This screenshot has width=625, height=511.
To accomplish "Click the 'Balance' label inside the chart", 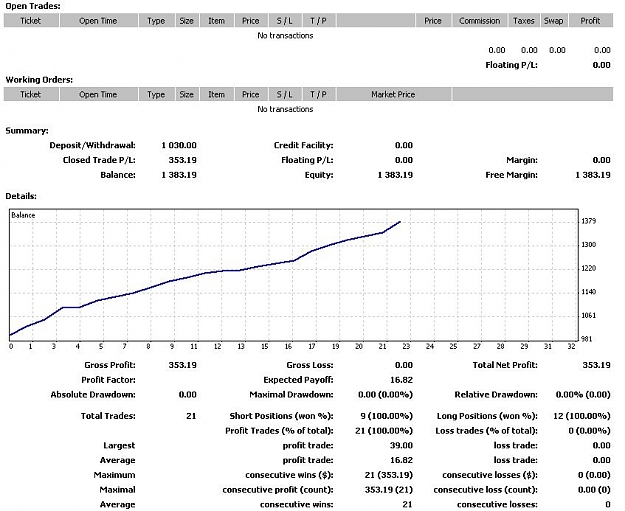I will coord(23,215).
